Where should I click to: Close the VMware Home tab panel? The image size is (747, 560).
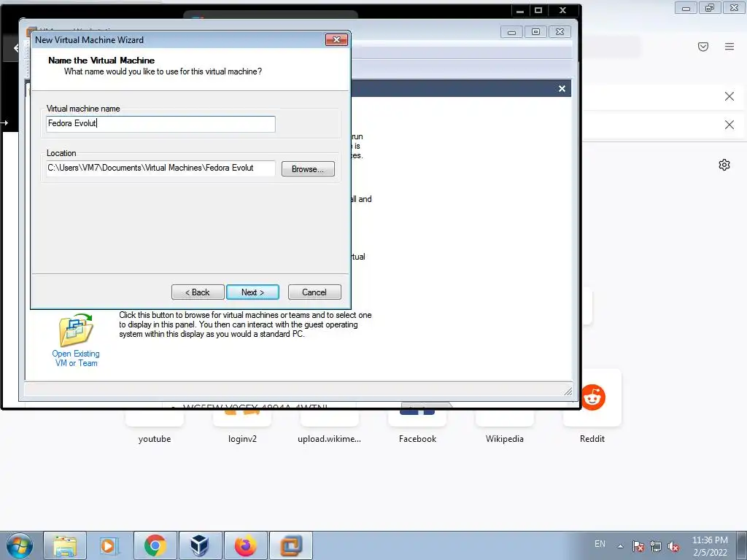[562, 88]
